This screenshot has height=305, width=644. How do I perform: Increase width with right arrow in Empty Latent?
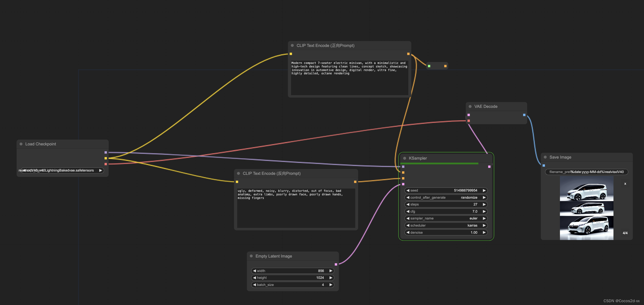[x=331, y=271]
